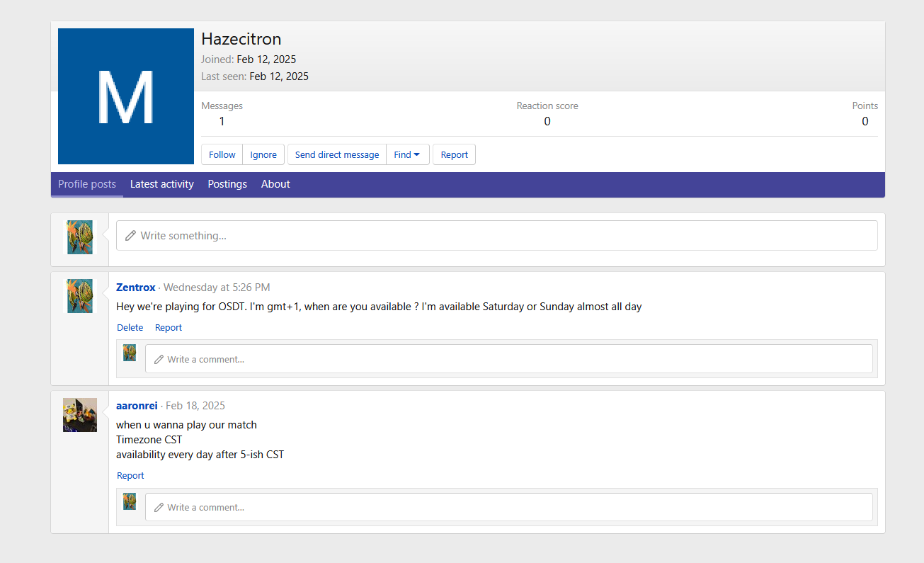924x563 pixels.
Task: Open Zentrox username link
Action: click(x=136, y=288)
